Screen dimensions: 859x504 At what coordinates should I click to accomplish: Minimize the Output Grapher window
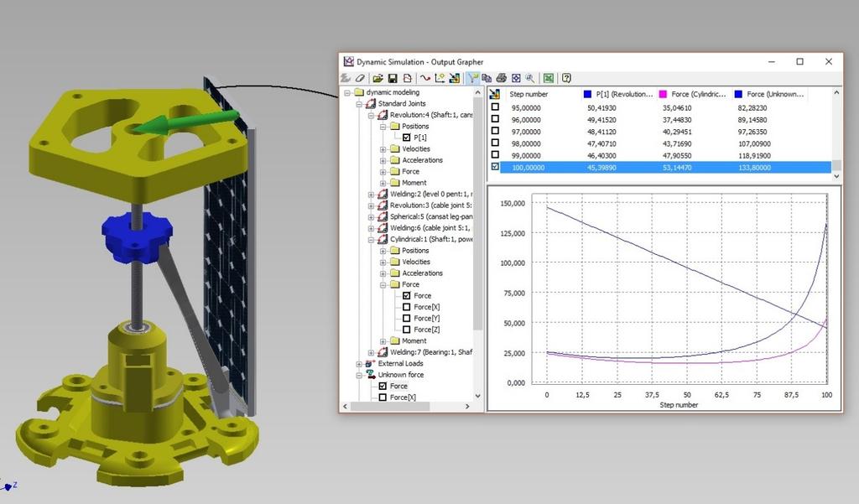click(772, 62)
